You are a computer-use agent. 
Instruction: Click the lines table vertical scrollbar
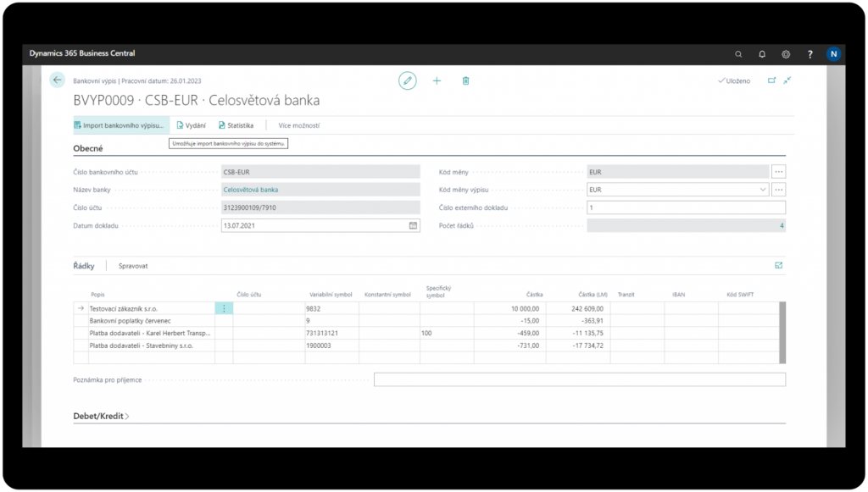782,332
